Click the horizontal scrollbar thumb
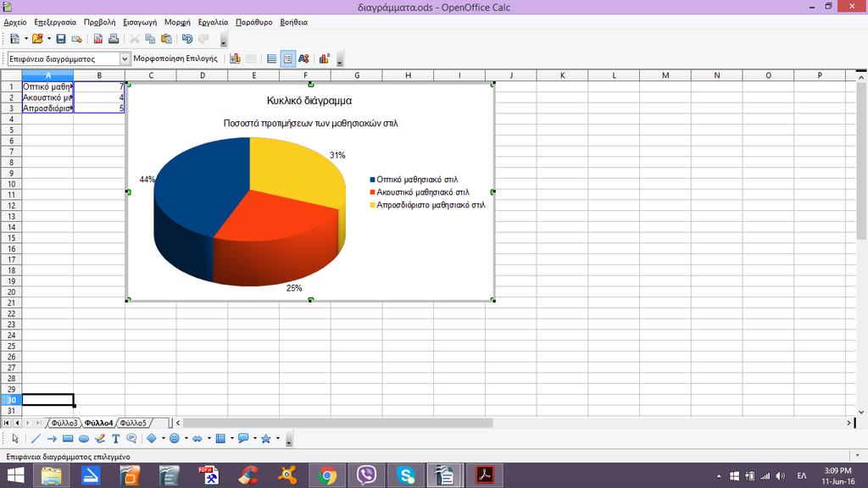868x488 pixels. click(337, 423)
